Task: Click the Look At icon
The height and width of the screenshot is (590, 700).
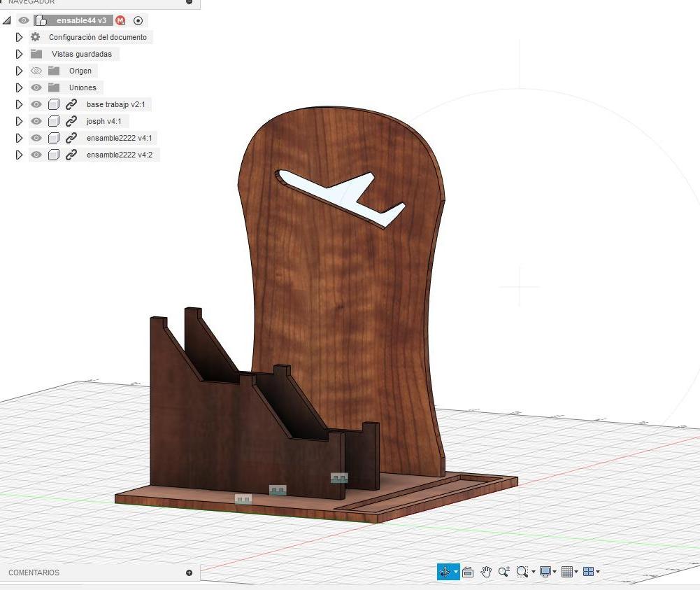Action: click(467, 572)
